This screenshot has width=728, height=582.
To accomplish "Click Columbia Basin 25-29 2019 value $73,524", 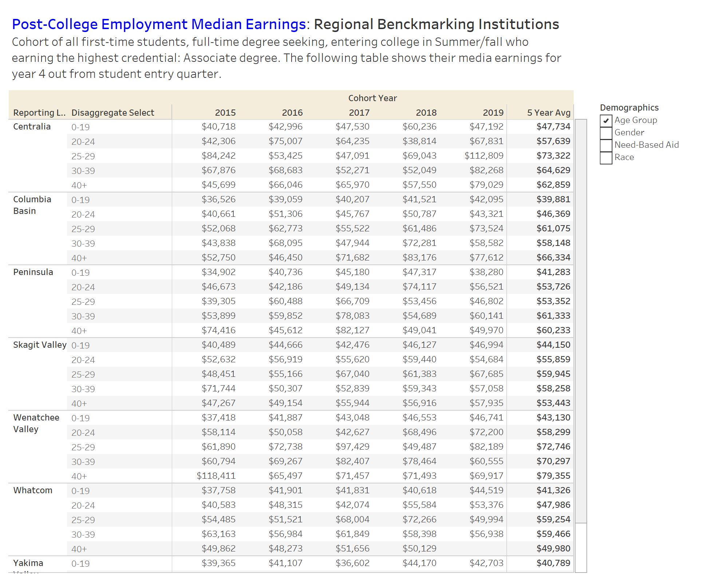I will point(486,228).
